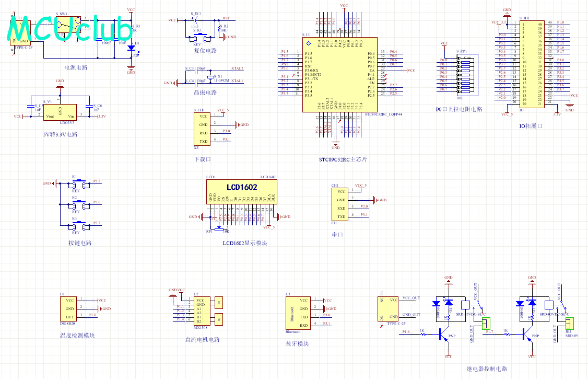Click the S_X1 11.0592M crystal
588x379 pixels.
210,76
